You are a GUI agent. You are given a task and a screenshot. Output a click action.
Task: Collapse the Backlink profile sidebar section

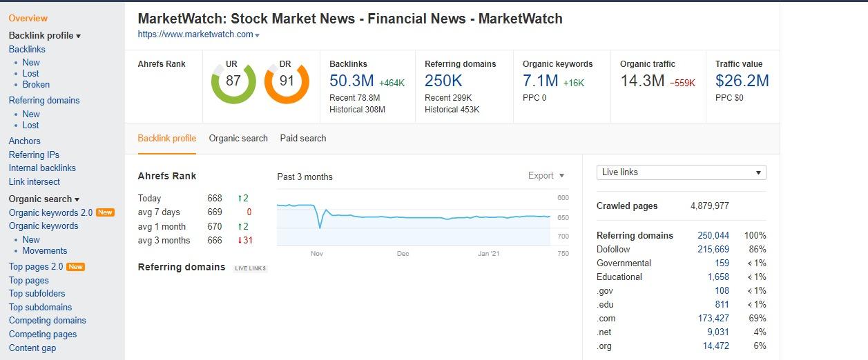45,35
